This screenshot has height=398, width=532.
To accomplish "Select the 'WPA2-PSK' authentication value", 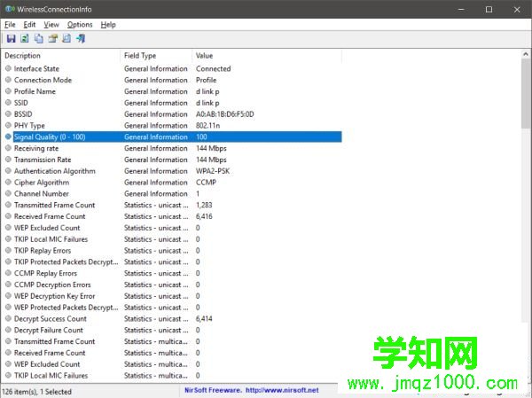I will pyautogui.click(x=213, y=171).
